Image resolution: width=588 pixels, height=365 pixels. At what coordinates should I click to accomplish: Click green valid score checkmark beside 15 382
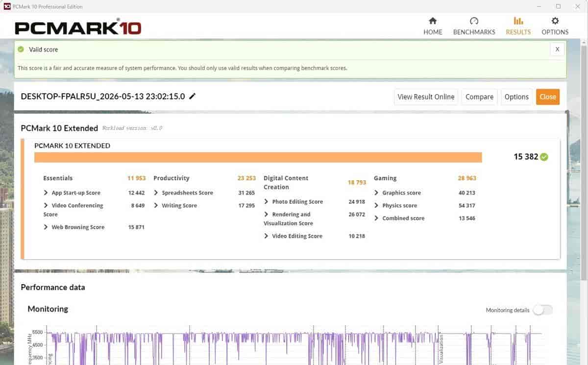click(x=544, y=157)
